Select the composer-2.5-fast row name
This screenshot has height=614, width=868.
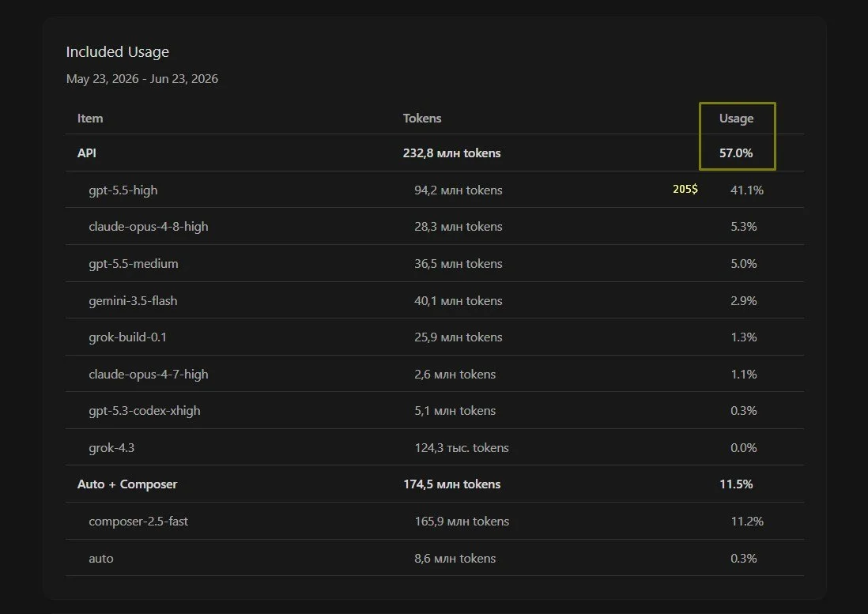pos(138,522)
